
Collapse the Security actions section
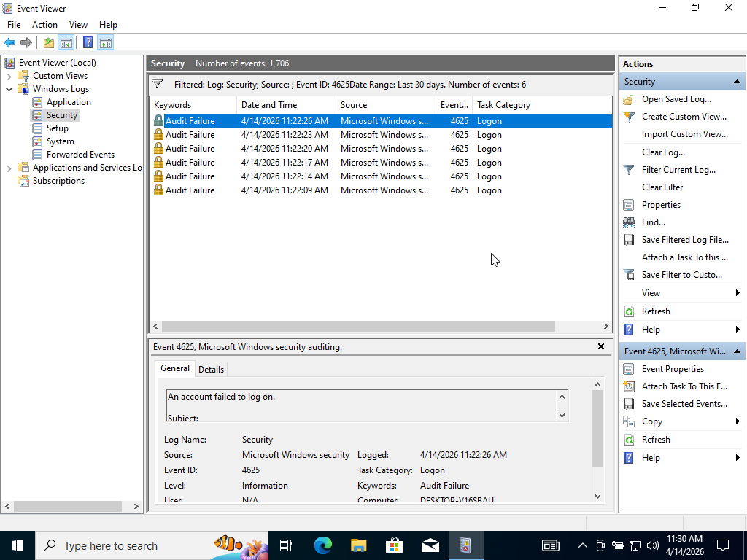(738, 81)
